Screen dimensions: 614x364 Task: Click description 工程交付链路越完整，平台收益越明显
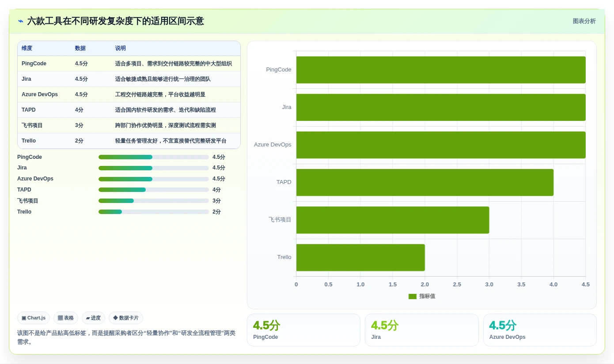click(x=160, y=94)
